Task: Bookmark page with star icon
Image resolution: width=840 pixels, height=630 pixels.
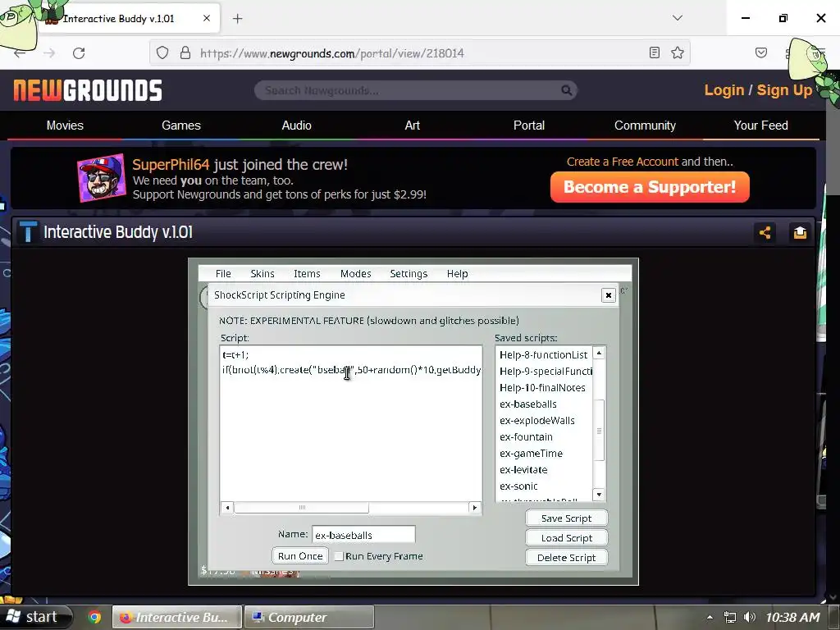Action: [x=678, y=52]
